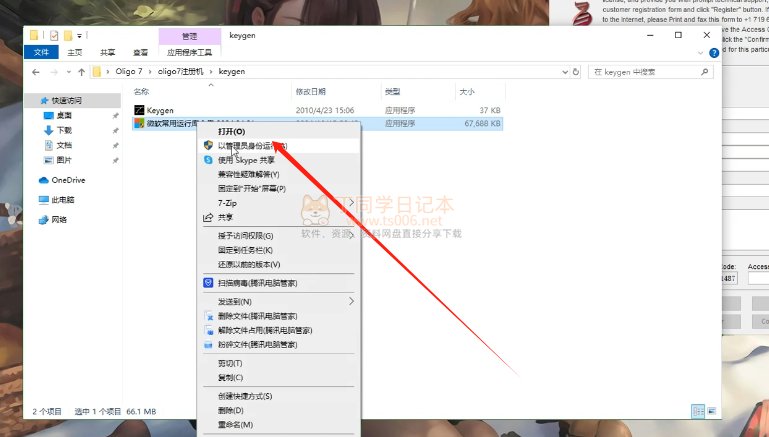Click the New Folder icon in quick access toolbar
The height and width of the screenshot is (437, 769).
point(68,35)
